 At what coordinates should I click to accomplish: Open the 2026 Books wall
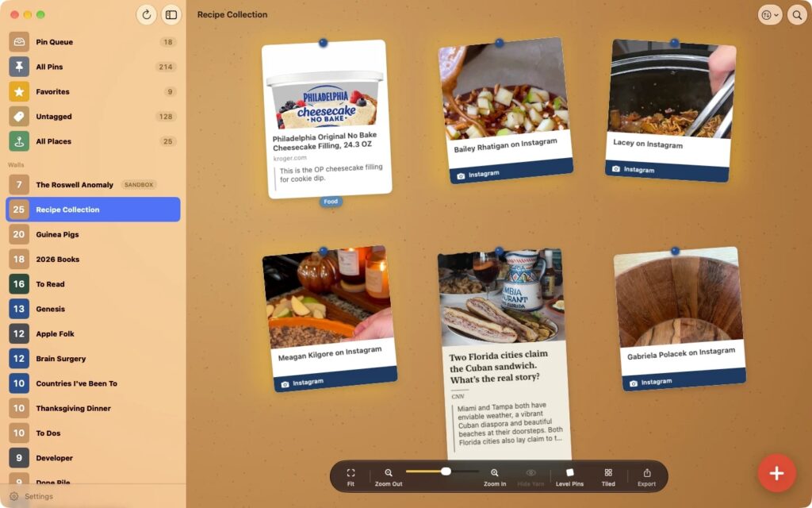click(94, 260)
